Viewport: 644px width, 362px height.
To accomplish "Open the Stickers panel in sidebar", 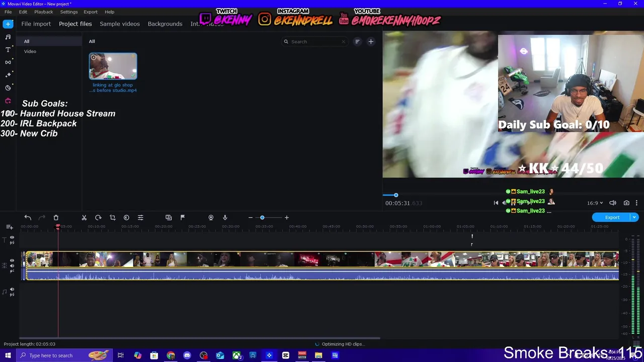I will (8, 87).
